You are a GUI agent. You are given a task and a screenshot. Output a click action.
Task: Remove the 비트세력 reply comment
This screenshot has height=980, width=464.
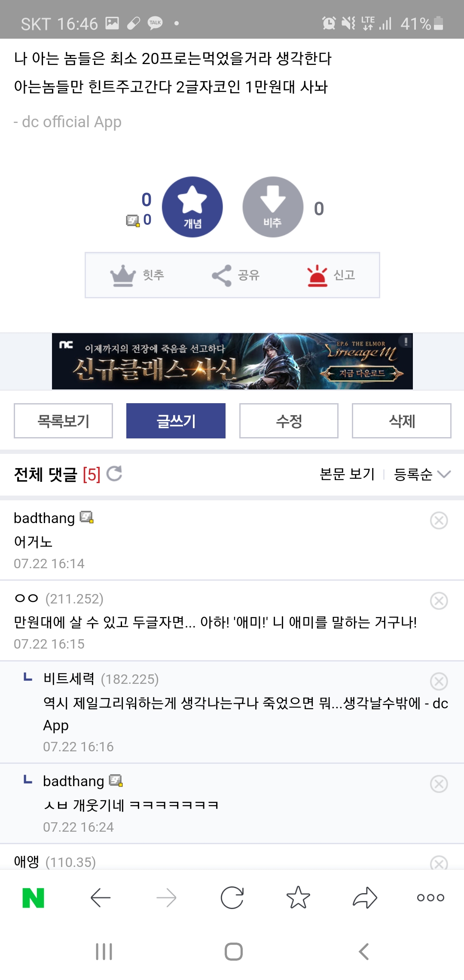tap(439, 681)
